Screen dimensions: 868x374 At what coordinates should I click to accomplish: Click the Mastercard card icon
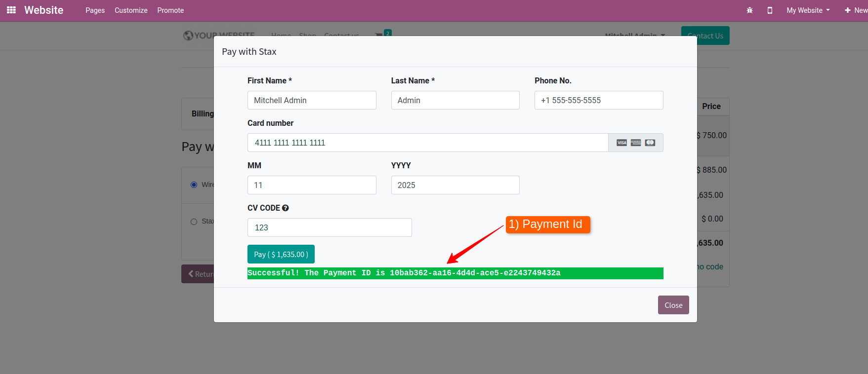pos(650,143)
